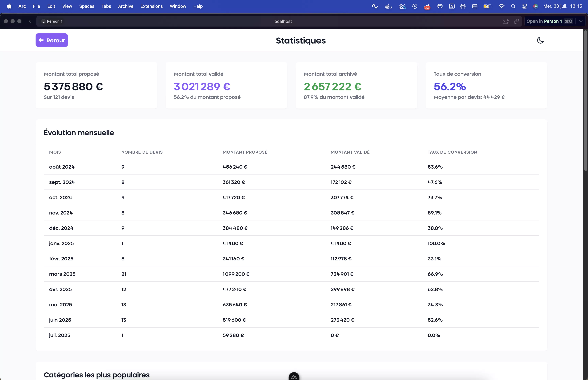This screenshot has width=588, height=380.
Task: Open the Extensions menu in the menu bar
Action: (x=151, y=6)
